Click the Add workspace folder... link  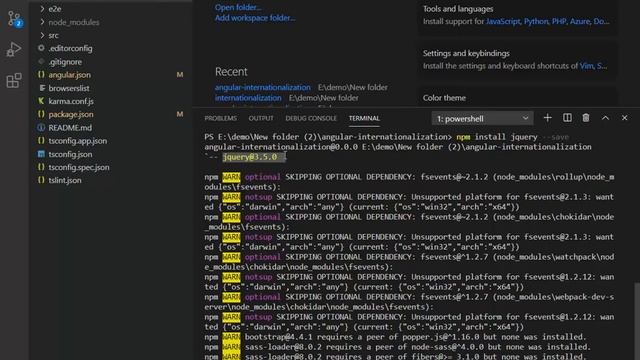(255, 18)
